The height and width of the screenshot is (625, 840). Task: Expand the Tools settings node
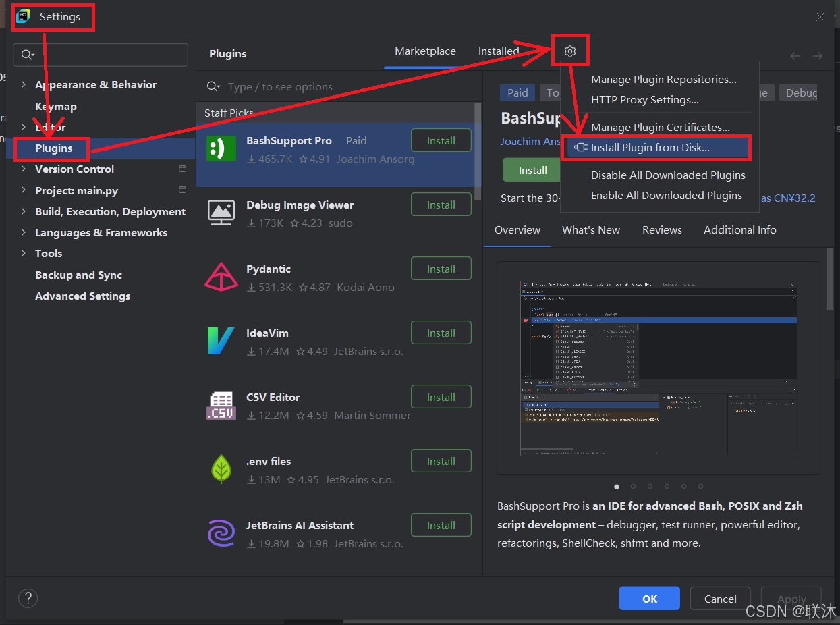point(24,253)
